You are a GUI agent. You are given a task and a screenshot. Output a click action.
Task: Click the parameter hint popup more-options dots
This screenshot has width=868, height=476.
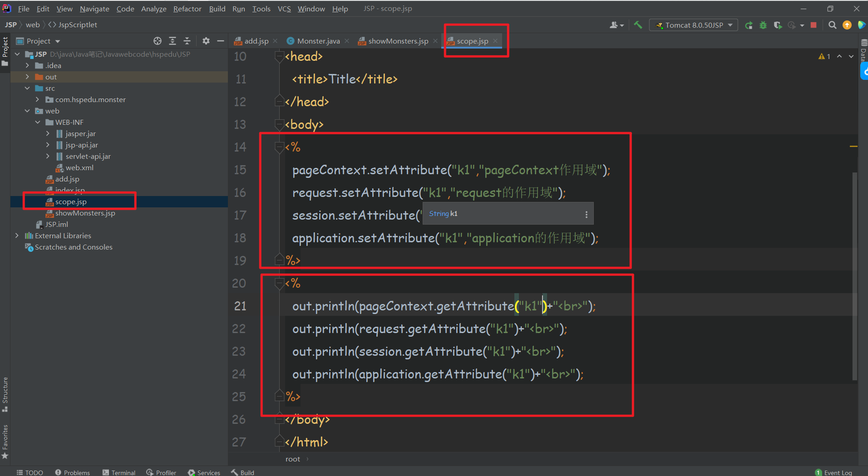587,214
